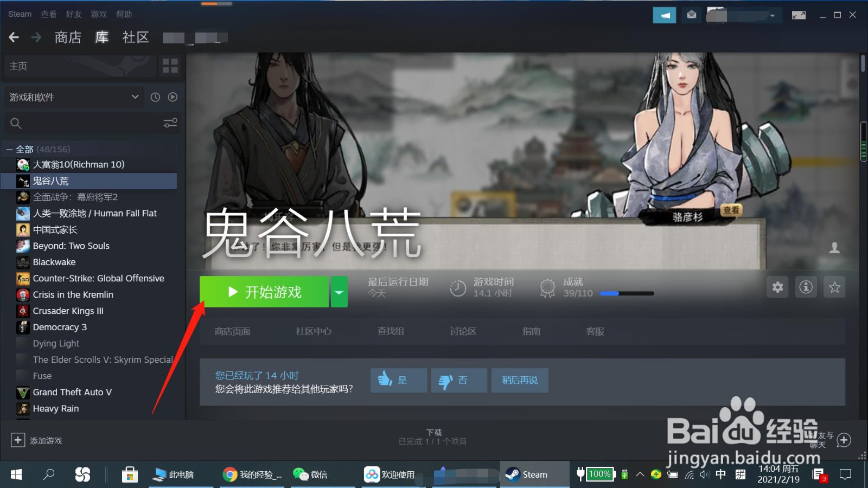Select Crusader Kings III
This screenshot has width=868, height=488.
68,311
